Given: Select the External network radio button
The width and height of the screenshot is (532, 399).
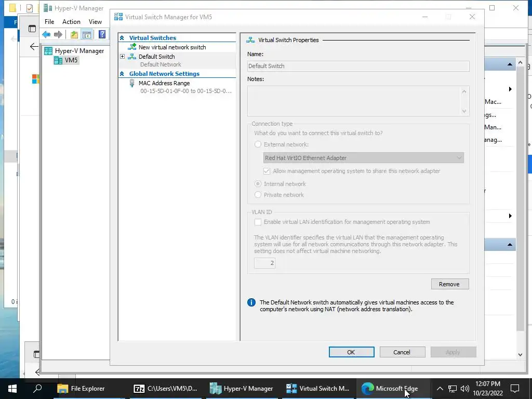Looking at the screenshot, I should 258,144.
